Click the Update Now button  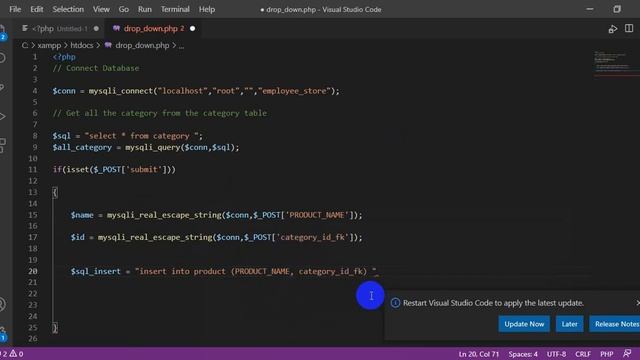pyautogui.click(x=524, y=324)
